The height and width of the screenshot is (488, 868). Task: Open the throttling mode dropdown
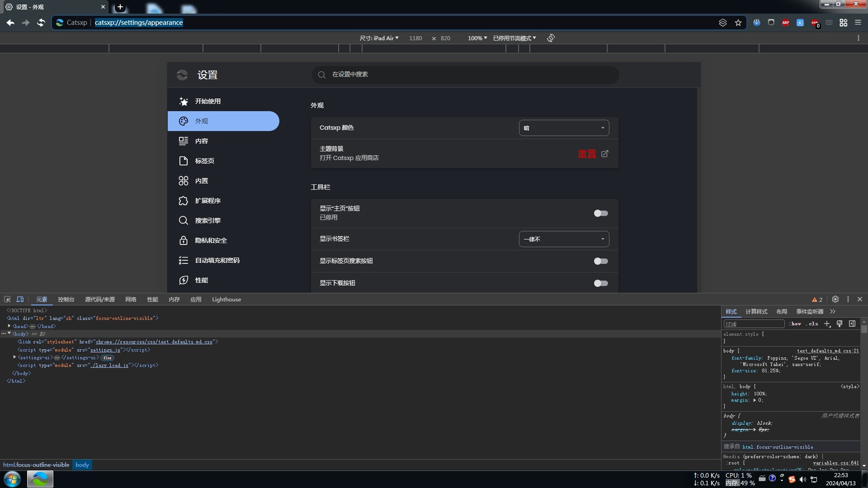click(514, 38)
